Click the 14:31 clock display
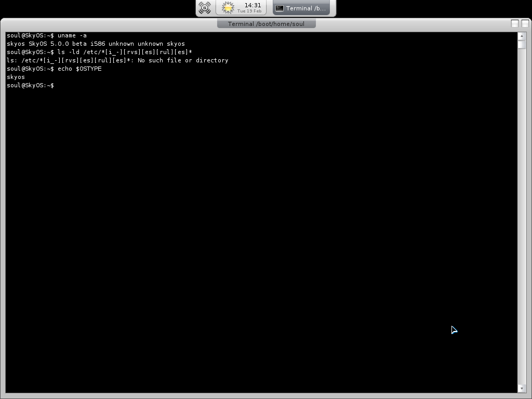Image resolution: width=532 pixels, height=399 pixels. [253, 5]
